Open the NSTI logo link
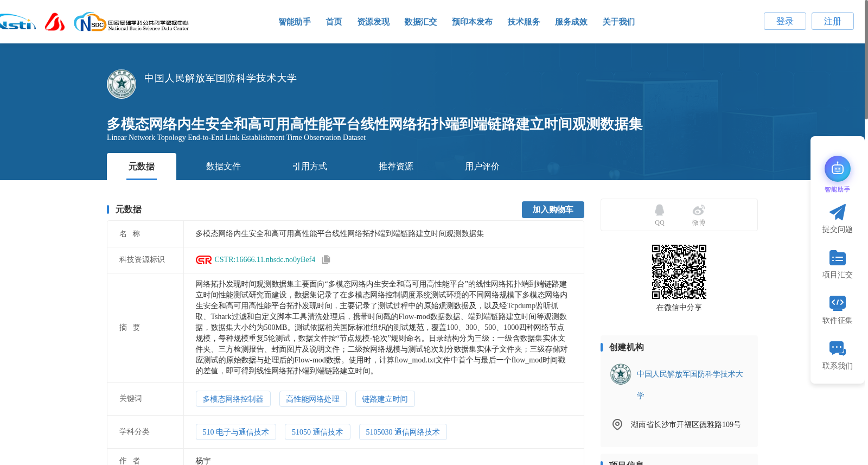The image size is (868, 465). [x=17, y=22]
